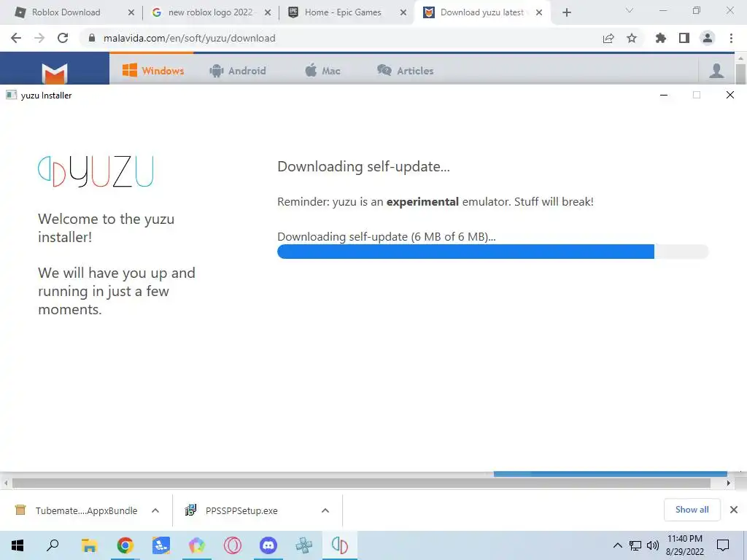Screen dimensions: 747x560
Task: Click the site lock icon in address bar
Action: 92,38
